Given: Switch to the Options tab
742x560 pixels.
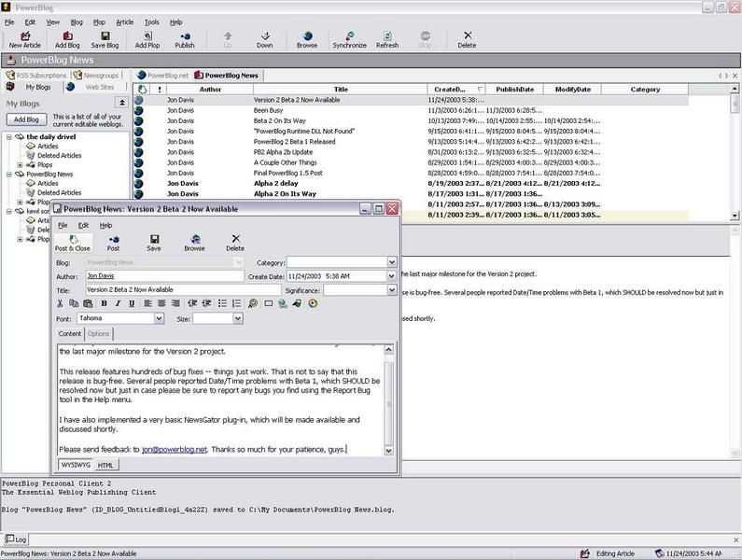Looking at the screenshot, I should click(98, 334).
